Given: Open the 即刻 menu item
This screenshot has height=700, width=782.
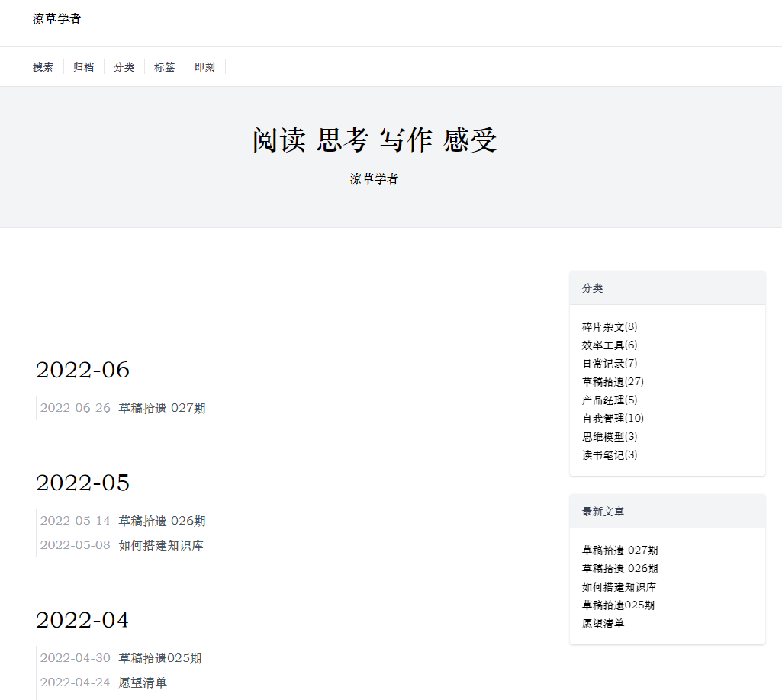Looking at the screenshot, I should tap(204, 67).
